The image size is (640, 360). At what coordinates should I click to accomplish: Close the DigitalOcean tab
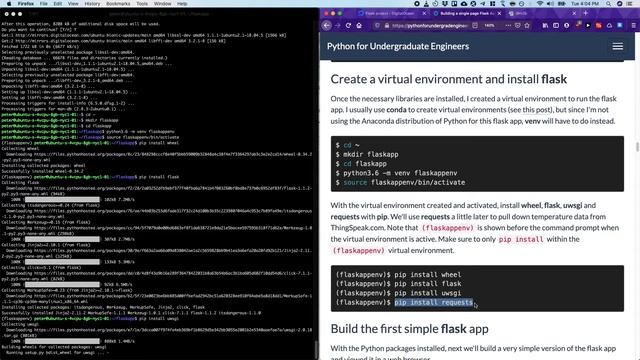tap(424, 13)
